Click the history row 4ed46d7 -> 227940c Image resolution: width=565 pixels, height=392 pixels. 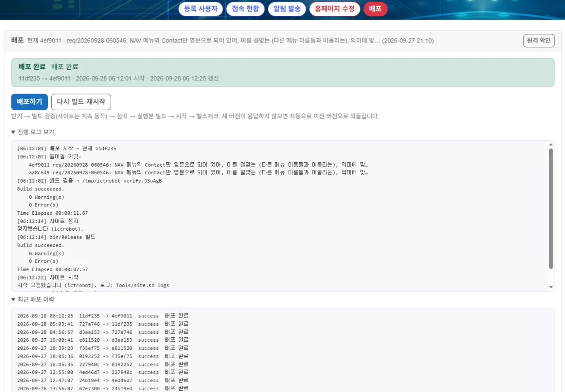(x=103, y=373)
